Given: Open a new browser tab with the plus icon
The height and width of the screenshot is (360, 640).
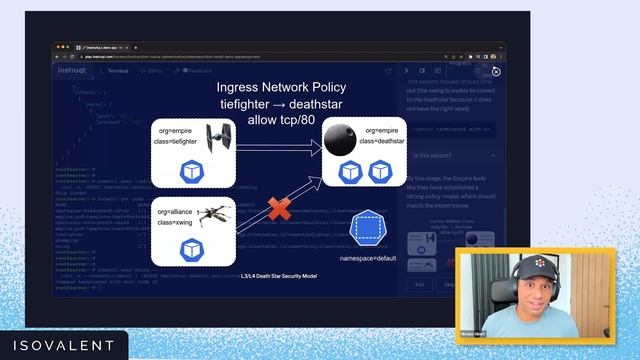Looking at the screenshot, I should tap(136, 48).
